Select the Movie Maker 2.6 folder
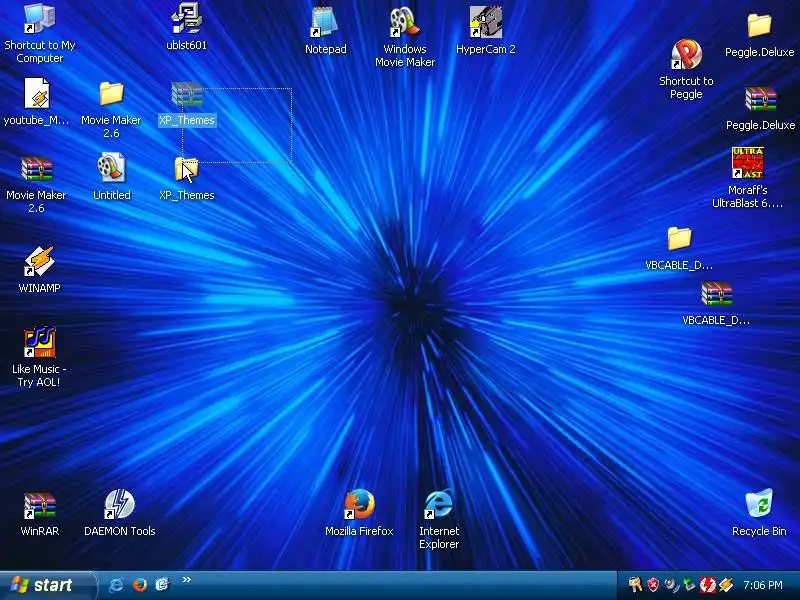 click(111, 93)
